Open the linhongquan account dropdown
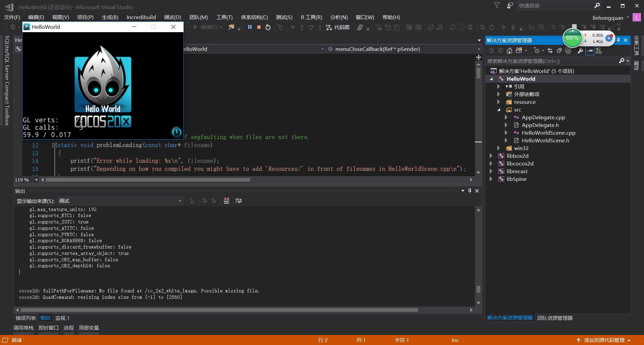Viewport: 644px width, 345px height. point(611,17)
